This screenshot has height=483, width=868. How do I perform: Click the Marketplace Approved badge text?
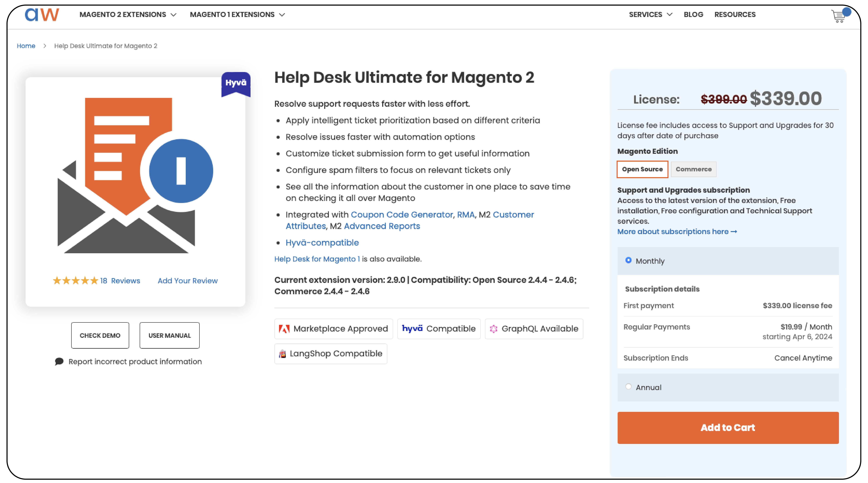(340, 329)
